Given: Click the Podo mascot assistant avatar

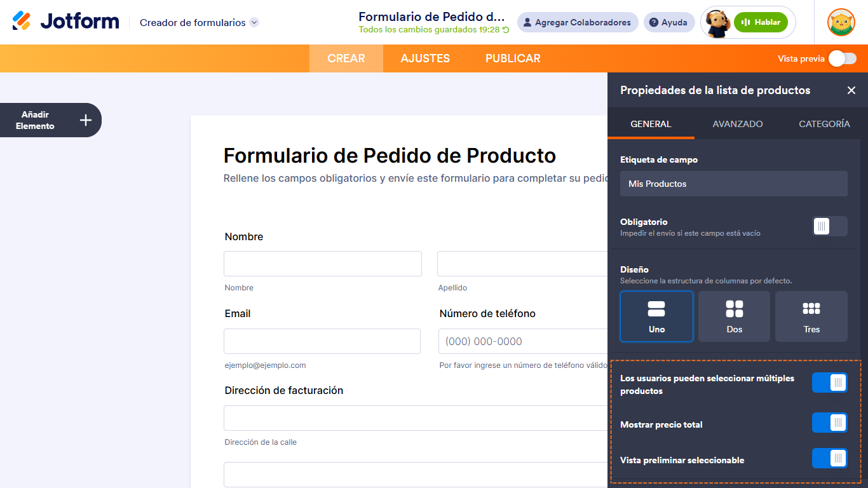Looking at the screenshot, I should coord(718,23).
